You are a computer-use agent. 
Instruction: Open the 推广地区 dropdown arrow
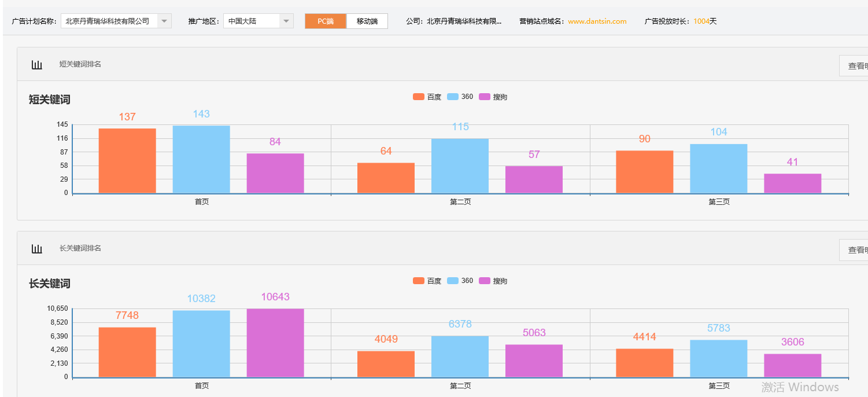[286, 21]
